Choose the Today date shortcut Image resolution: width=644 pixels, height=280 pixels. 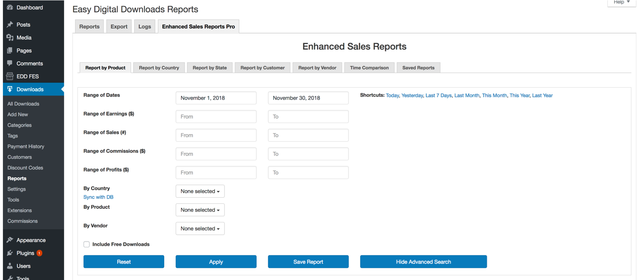[x=392, y=95]
